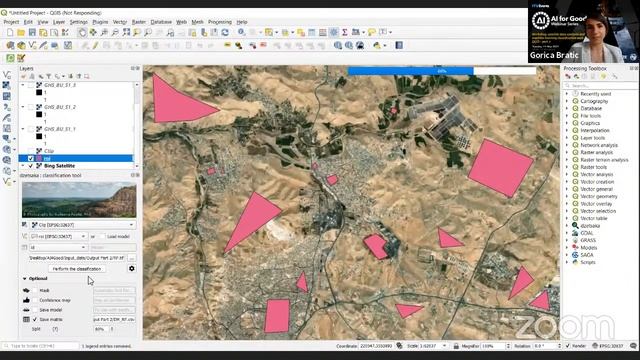Click the Processing Toolbox search field

pos(600,86)
